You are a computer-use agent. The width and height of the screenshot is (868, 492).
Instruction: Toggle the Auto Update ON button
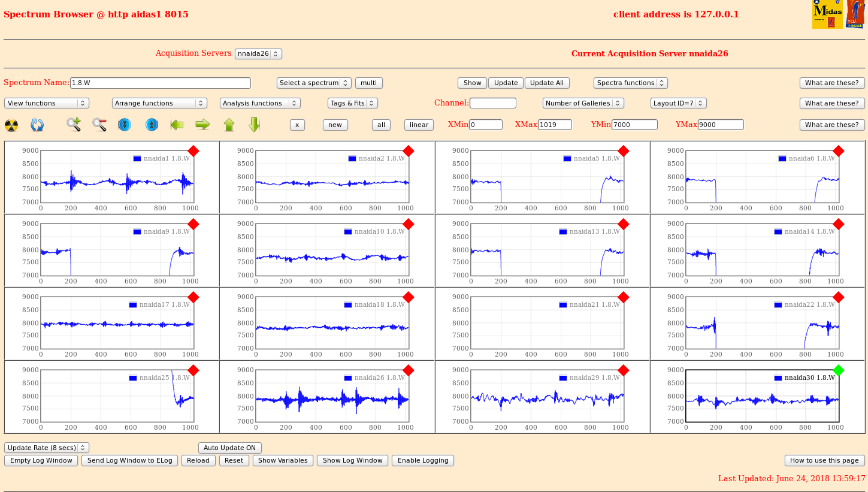230,448
